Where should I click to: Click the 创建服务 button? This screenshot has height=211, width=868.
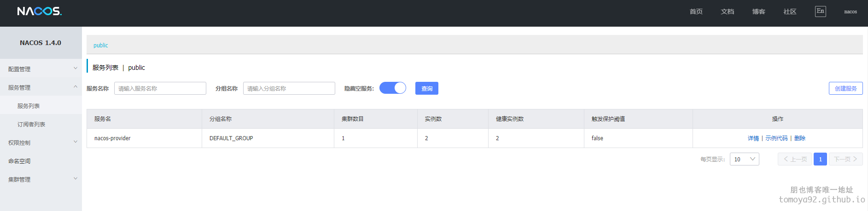[x=845, y=88]
